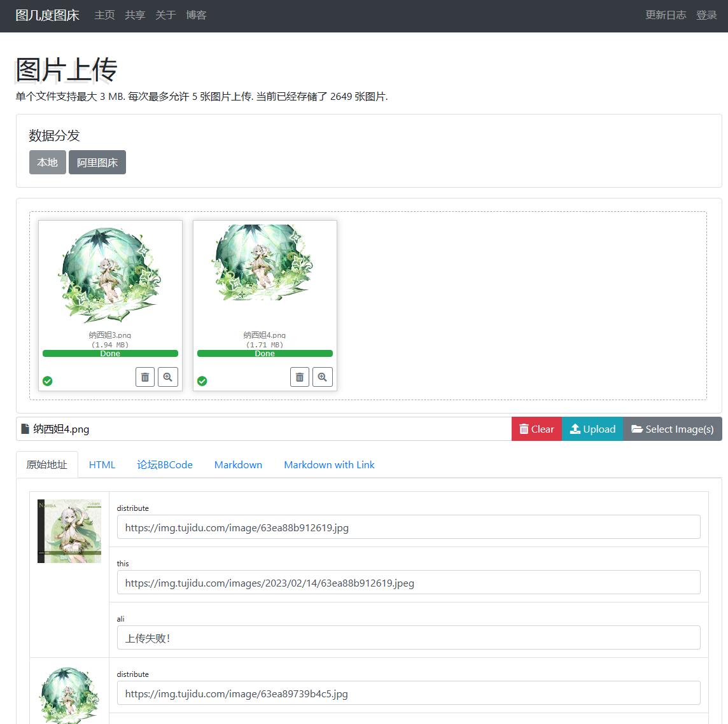728x724 pixels.
Task: Click the (1.94 MB) size label
Action: pyautogui.click(x=110, y=345)
